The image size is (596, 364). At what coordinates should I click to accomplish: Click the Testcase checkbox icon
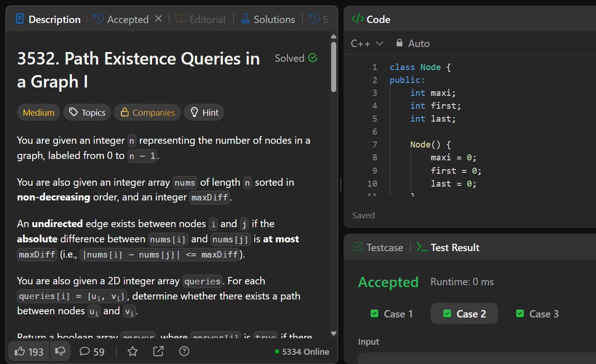pos(357,247)
